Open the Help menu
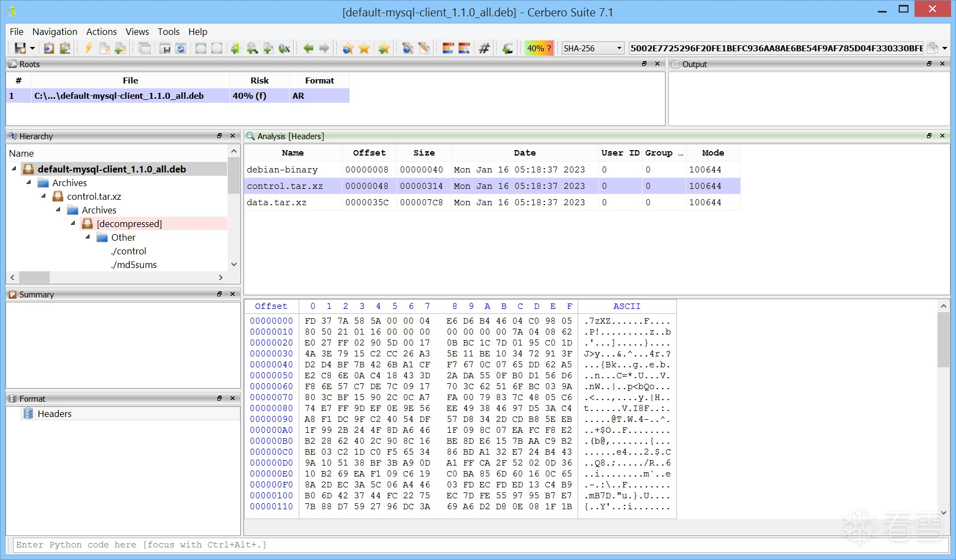The image size is (956, 560). pos(198,32)
